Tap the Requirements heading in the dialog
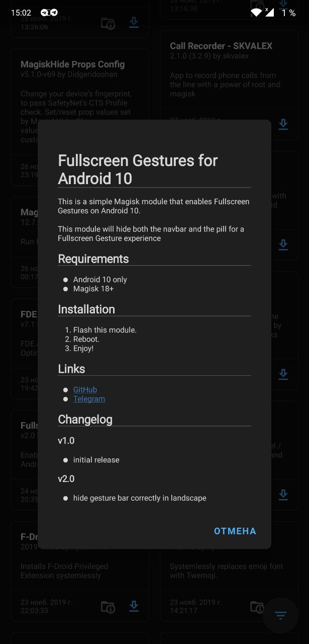The height and width of the screenshot is (644, 309). tap(93, 259)
